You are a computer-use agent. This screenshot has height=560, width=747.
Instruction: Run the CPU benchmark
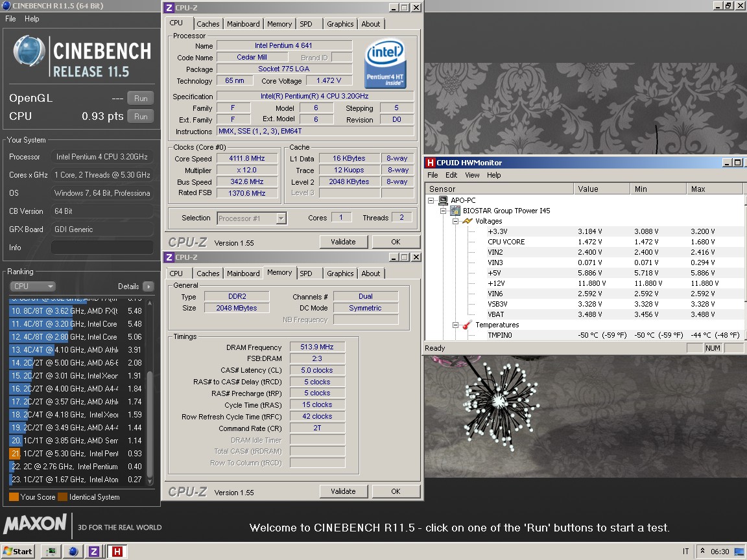tap(141, 116)
